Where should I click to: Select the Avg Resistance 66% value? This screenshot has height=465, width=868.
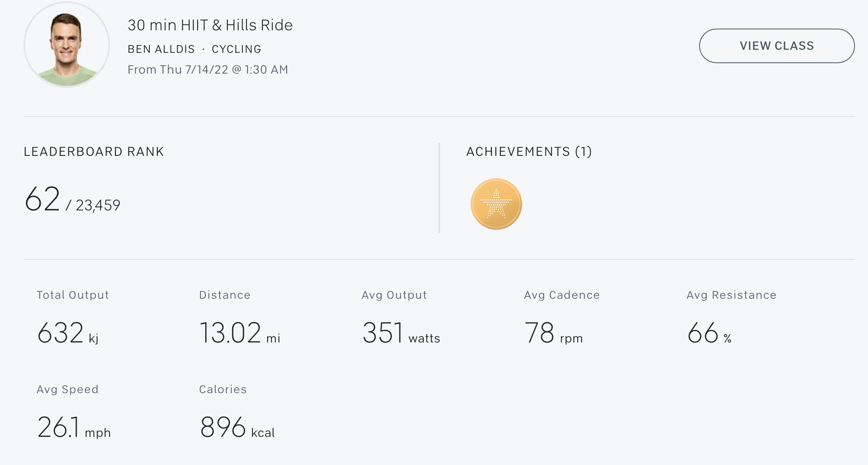709,333
